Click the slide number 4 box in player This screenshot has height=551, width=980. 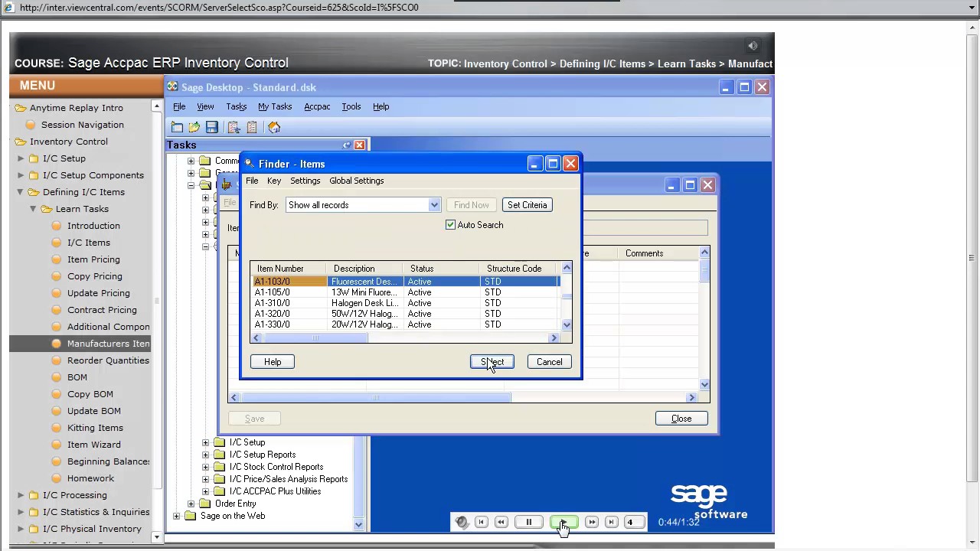(635, 522)
